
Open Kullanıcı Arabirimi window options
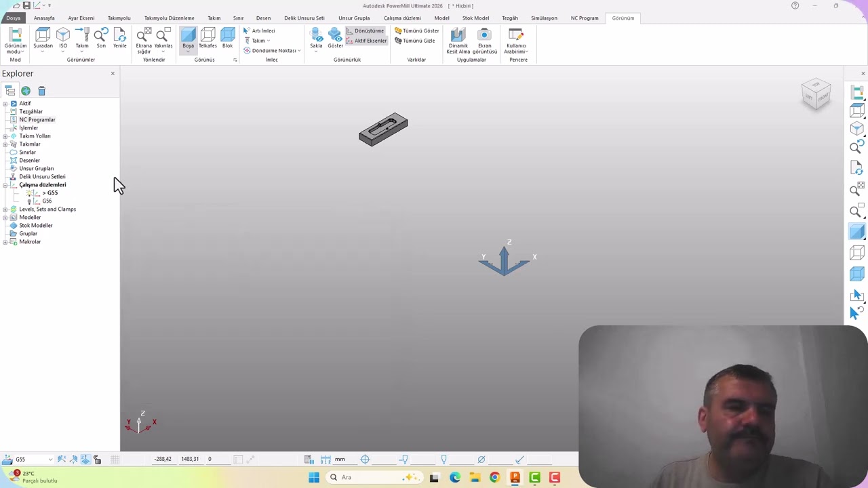pyautogui.click(x=516, y=41)
